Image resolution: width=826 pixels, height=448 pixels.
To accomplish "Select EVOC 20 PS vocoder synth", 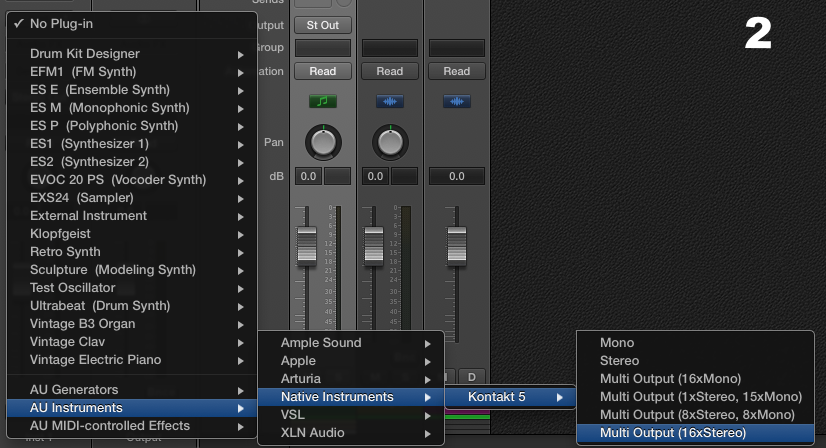I will pyautogui.click(x=132, y=180).
